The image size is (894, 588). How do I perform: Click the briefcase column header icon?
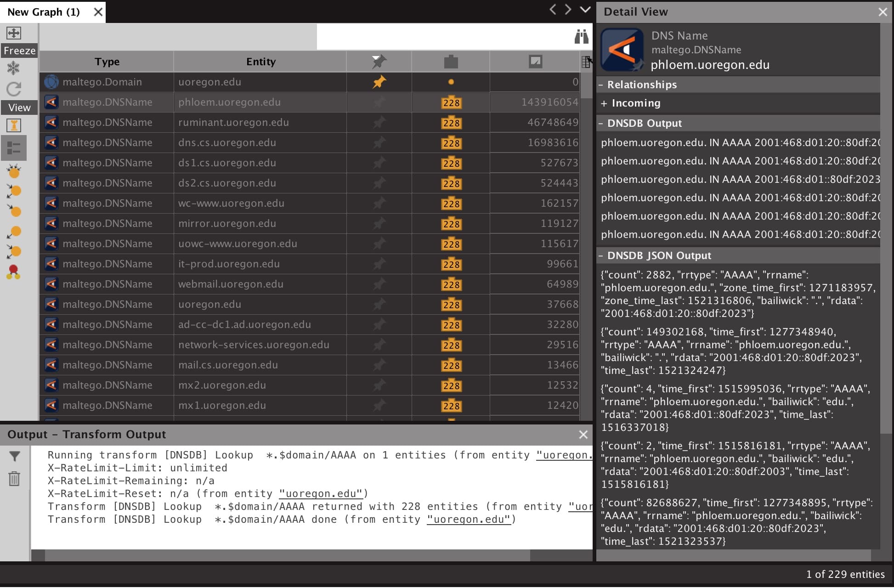pos(451,62)
